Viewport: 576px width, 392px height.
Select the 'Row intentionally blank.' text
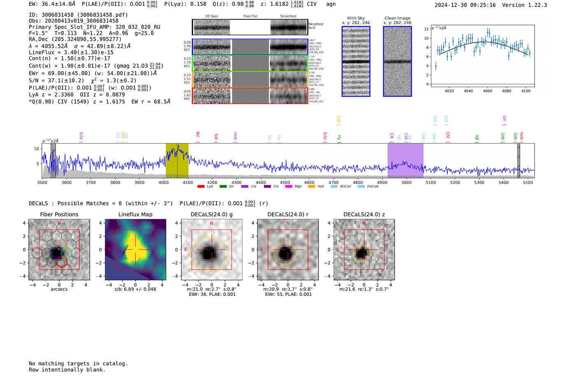coord(67,370)
